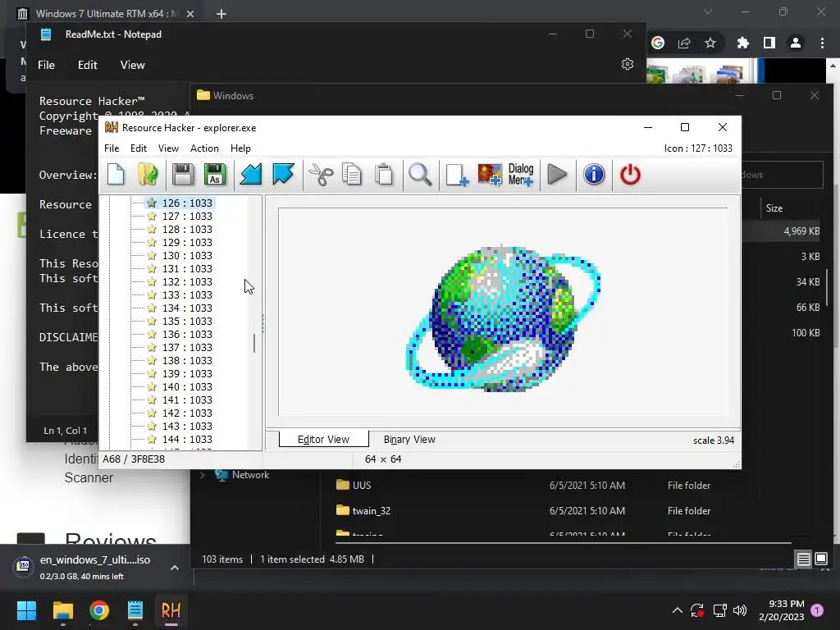Screen dimensions: 840x630
Task: Select icon resource 128 : 1033
Action: pyautogui.click(x=180, y=230)
